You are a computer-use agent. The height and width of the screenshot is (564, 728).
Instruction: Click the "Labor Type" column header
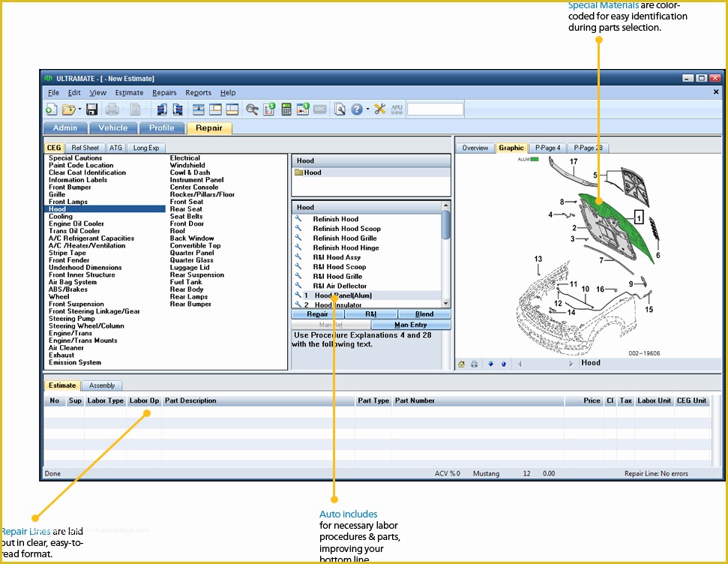point(106,400)
